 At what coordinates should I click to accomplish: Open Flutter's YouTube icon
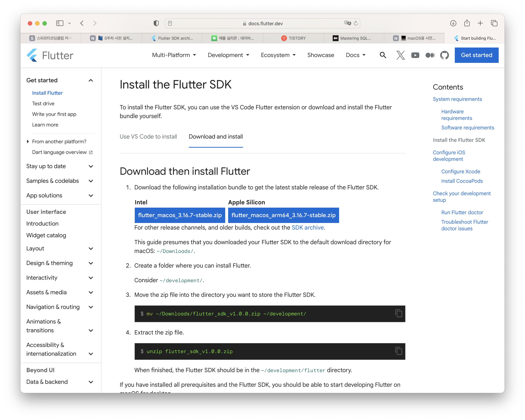pos(415,55)
